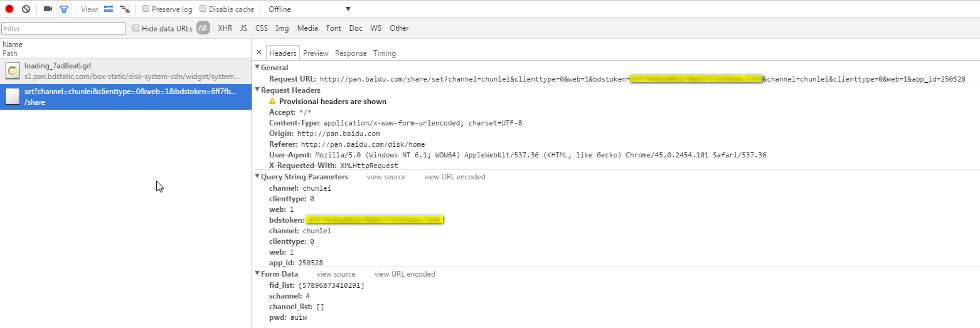Filter requests by Font
The image size is (980, 328).
pos(334,28)
